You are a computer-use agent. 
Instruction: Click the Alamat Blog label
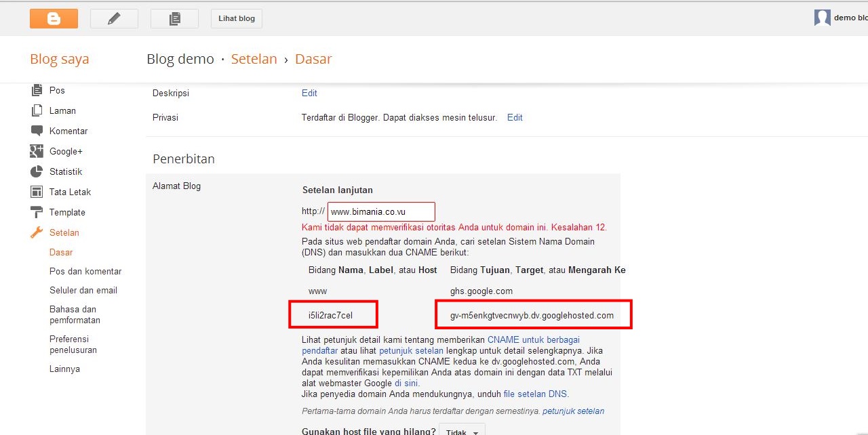(176, 186)
